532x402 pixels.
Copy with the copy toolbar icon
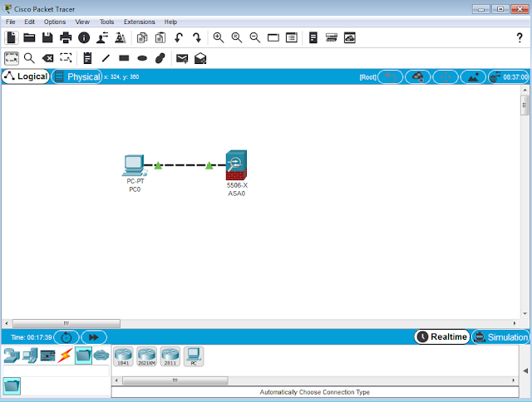click(142, 37)
